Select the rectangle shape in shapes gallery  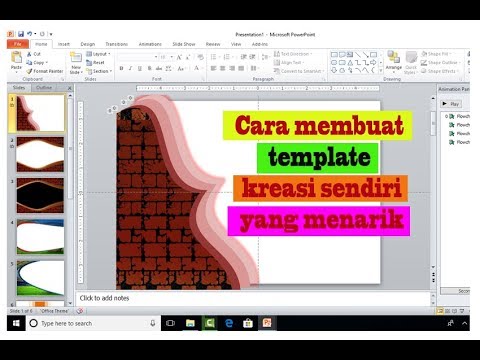(x=334, y=54)
